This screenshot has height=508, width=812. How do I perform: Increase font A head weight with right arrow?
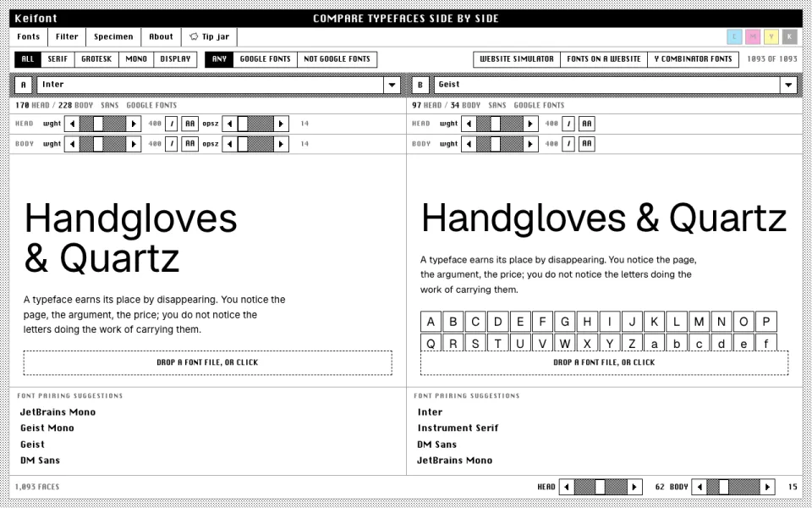coord(134,124)
